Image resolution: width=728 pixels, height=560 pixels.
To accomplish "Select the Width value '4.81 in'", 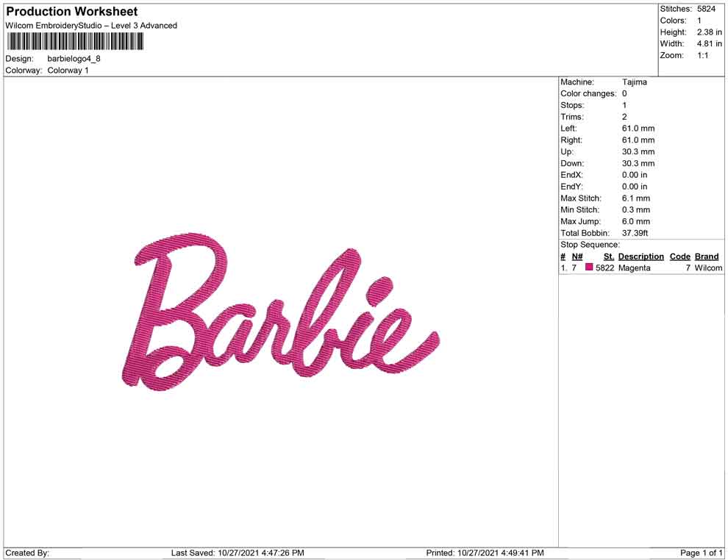I will [710, 43].
